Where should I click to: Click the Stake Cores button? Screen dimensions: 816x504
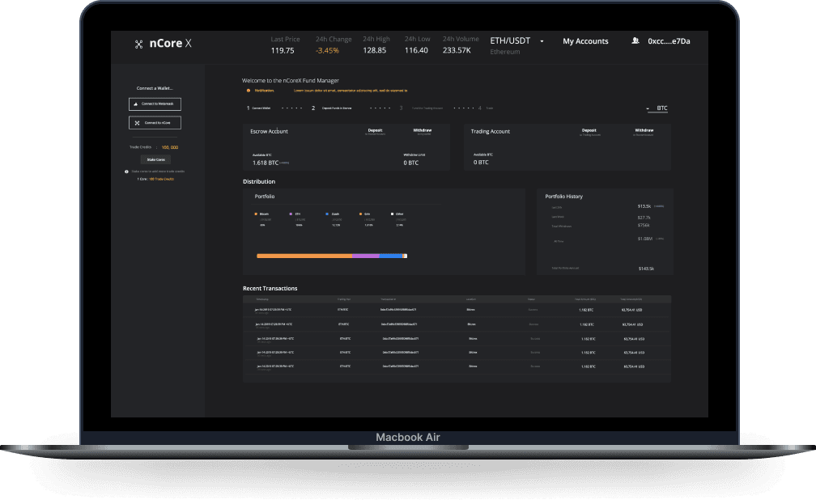pyautogui.click(x=155, y=159)
